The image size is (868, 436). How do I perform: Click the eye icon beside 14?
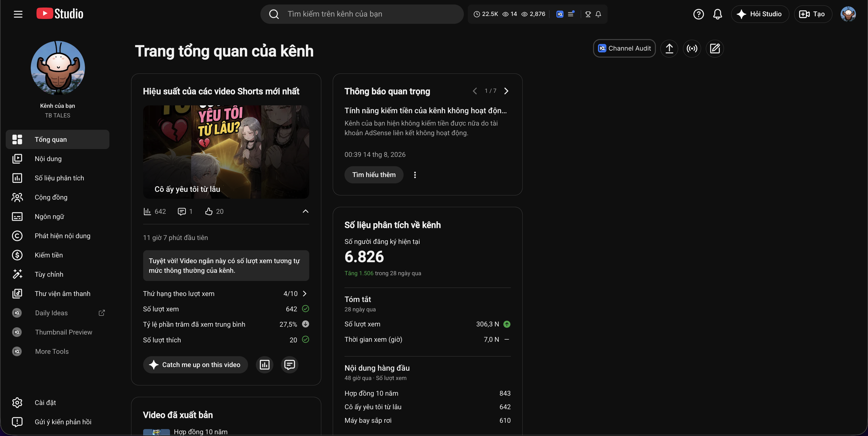pyautogui.click(x=505, y=14)
